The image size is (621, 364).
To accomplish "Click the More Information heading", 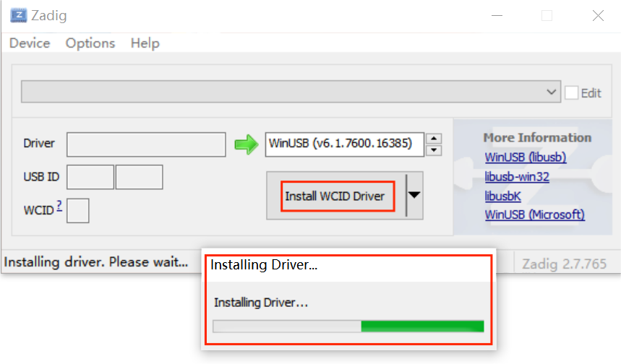I will coord(537,138).
